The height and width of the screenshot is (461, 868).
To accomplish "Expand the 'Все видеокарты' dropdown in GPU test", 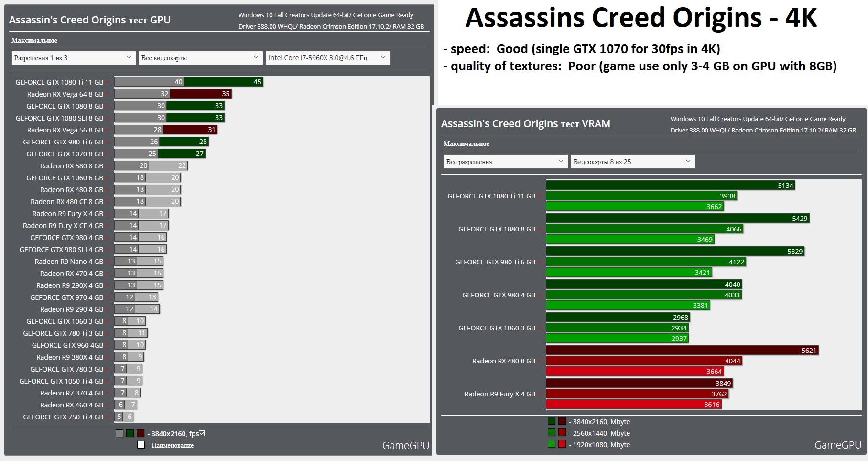I will point(200,58).
